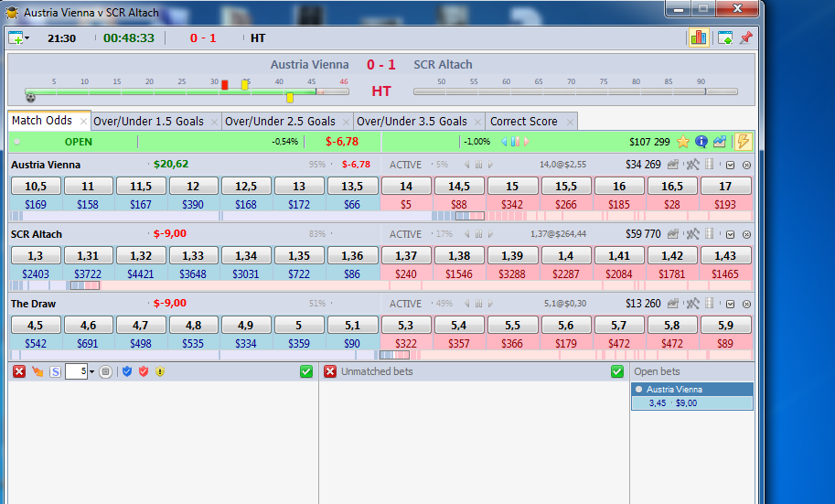Toggle the S stake button
The width and height of the screenshot is (835, 504).
tap(56, 371)
